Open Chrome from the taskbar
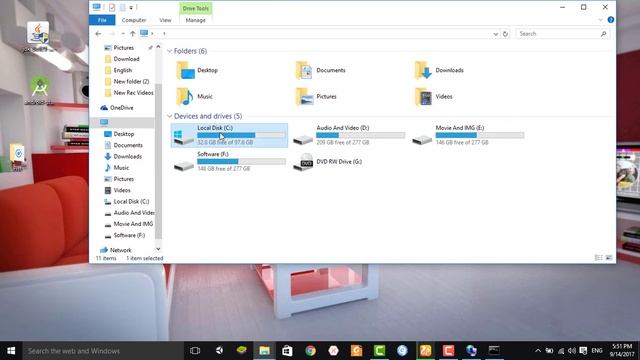This screenshot has width=640, height=360. (310, 351)
